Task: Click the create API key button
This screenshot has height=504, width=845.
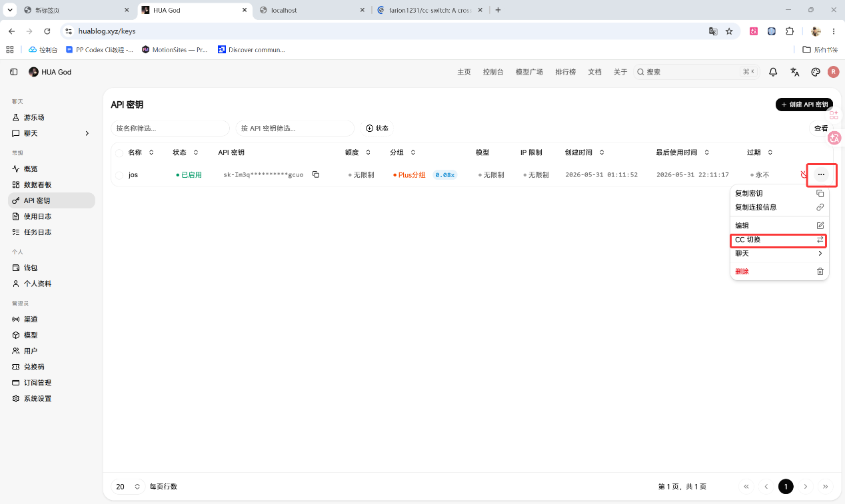Action: point(804,105)
